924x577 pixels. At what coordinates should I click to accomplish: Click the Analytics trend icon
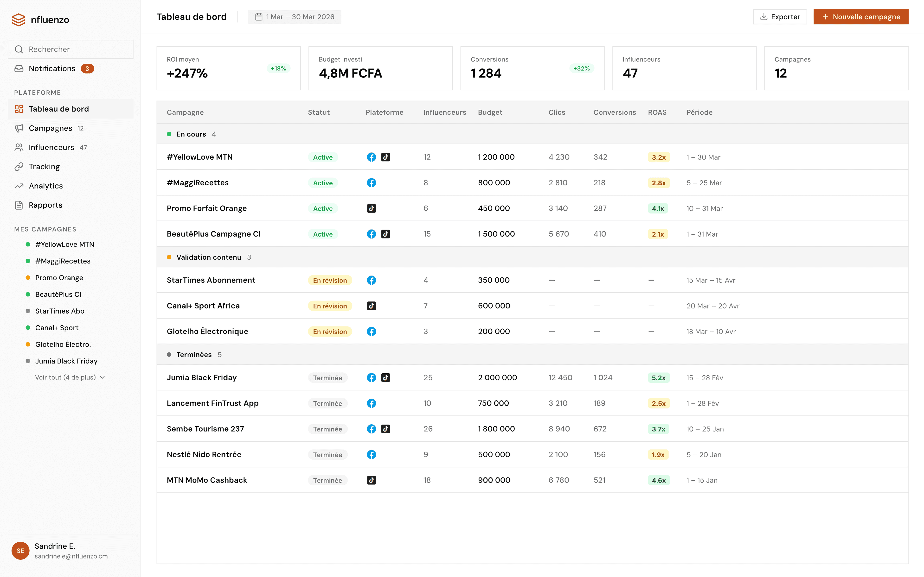coord(19,186)
